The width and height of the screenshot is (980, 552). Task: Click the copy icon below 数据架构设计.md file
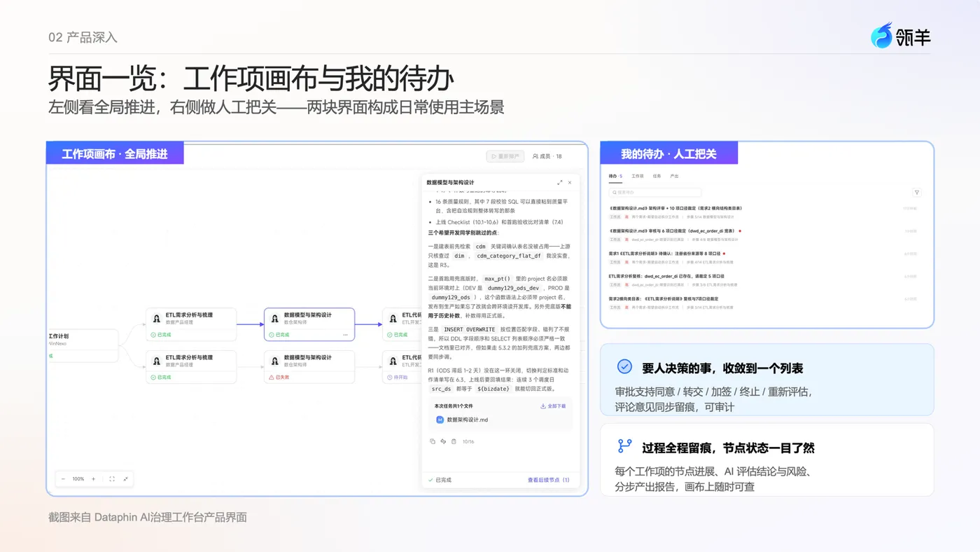(432, 441)
